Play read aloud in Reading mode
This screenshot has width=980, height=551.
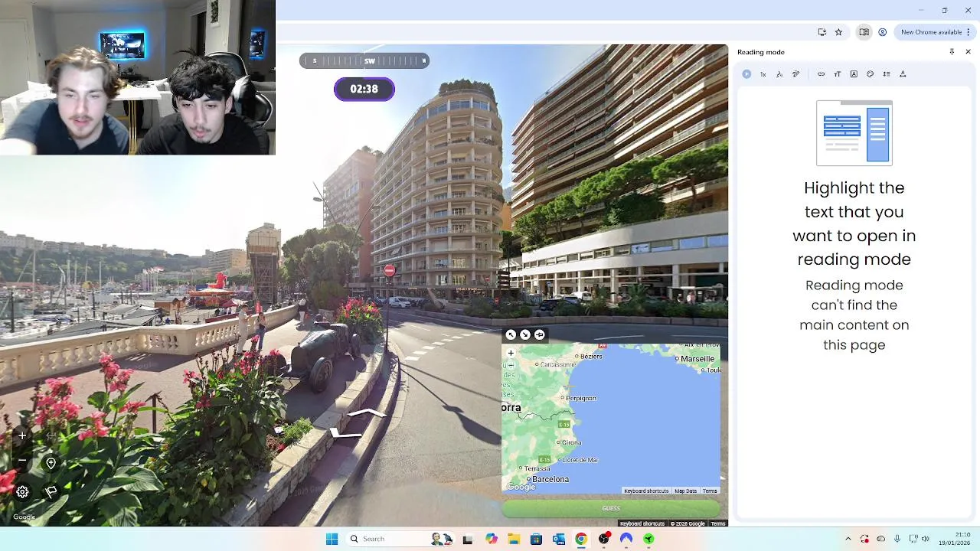pos(746,74)
